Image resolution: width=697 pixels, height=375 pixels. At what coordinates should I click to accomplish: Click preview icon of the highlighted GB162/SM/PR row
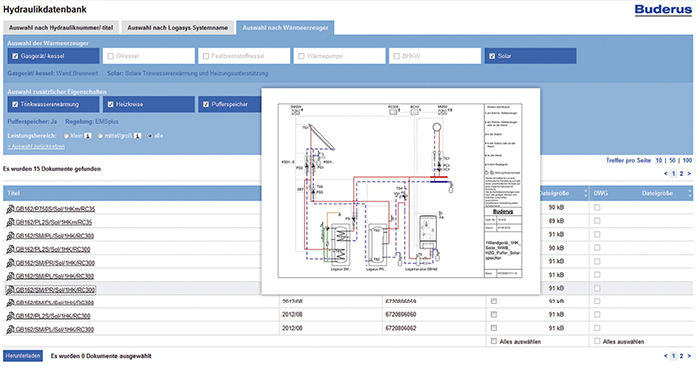[x=10, y=290]
